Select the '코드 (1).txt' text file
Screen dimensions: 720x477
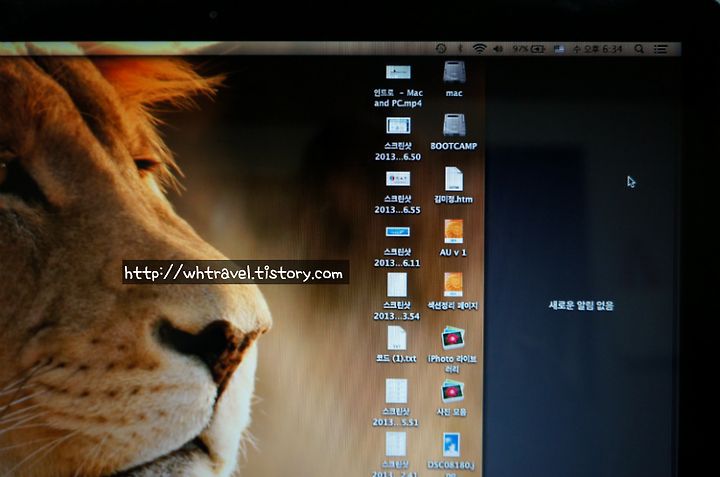tap(396, 338)
